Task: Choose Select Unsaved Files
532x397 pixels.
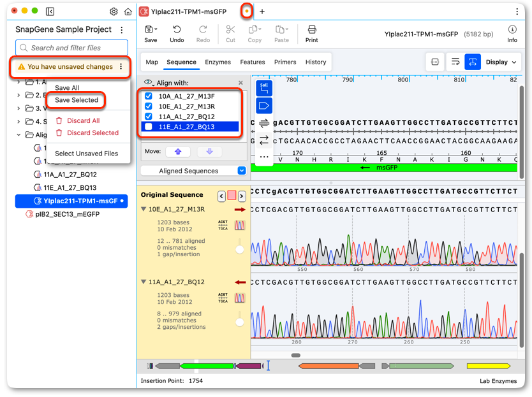Action: (x=87, y=154)
